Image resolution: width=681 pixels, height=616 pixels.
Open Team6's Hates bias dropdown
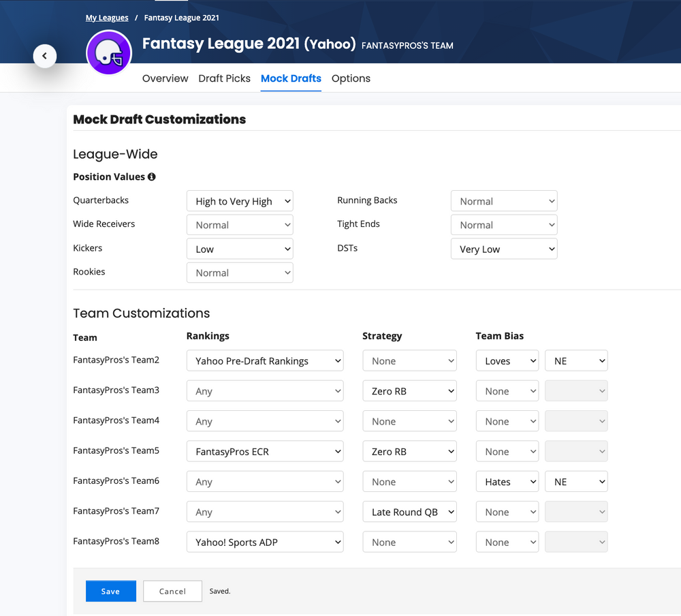pos(507,481)
